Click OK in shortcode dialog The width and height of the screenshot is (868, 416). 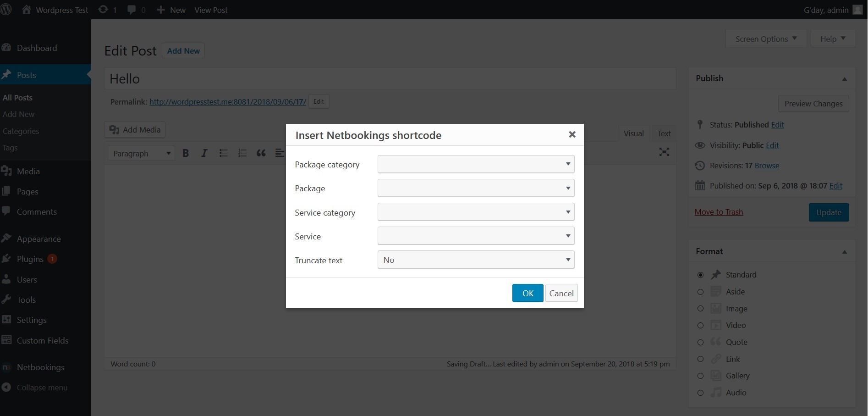tap(528, 293)
